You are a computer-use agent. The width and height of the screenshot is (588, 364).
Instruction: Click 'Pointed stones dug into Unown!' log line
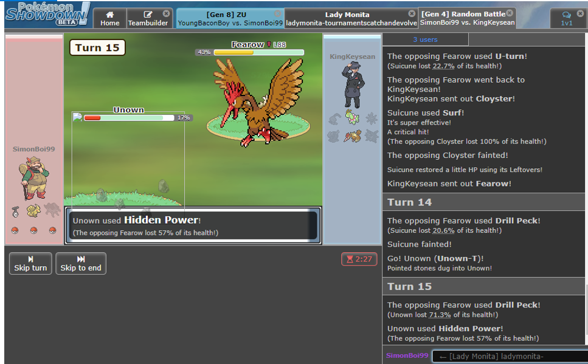click(x=440, y=268)
